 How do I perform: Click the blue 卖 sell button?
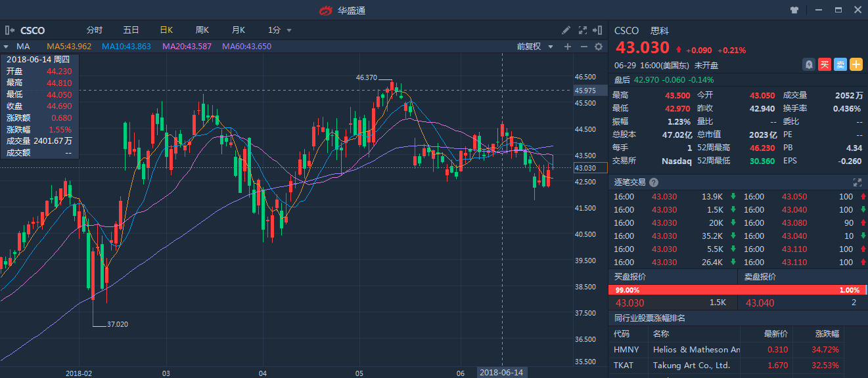pos(840,64)
